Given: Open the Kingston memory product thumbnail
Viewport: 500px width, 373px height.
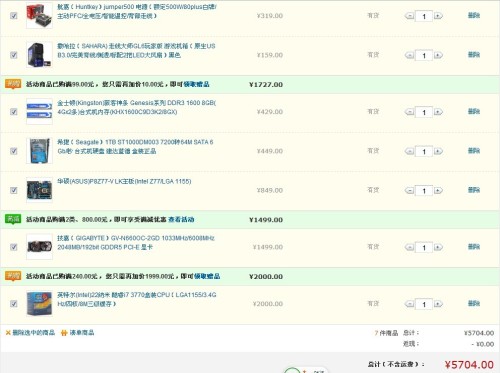Looking at the screenshot, I should (39, 111).
